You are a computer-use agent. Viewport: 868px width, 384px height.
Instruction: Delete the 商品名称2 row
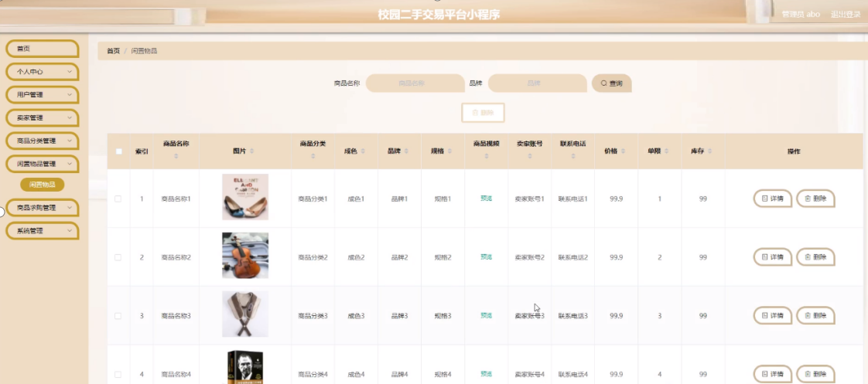click(x=815, y=257)
